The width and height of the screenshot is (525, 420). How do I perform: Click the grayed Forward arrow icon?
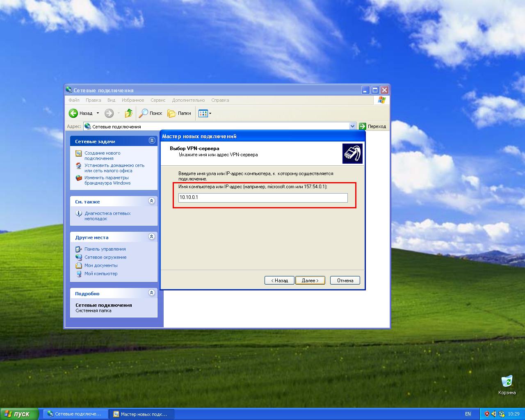(x=109, y=113)
